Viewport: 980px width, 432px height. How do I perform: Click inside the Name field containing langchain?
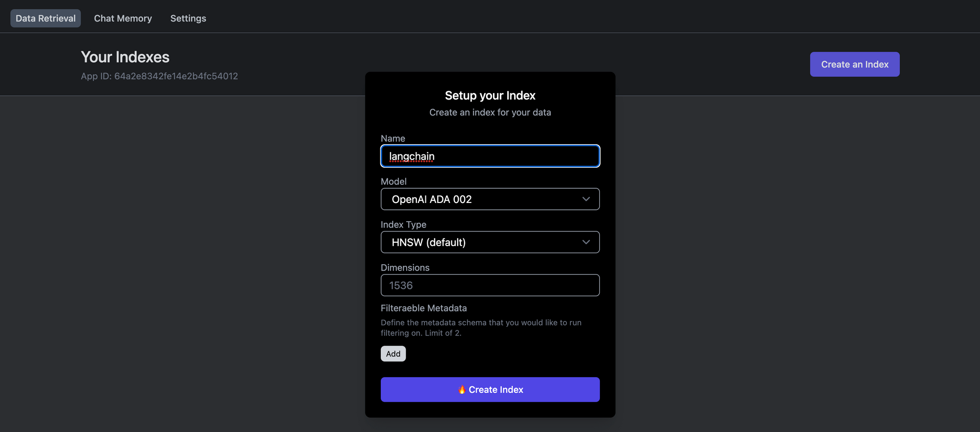pyautogui.click(x=490, y=156)
